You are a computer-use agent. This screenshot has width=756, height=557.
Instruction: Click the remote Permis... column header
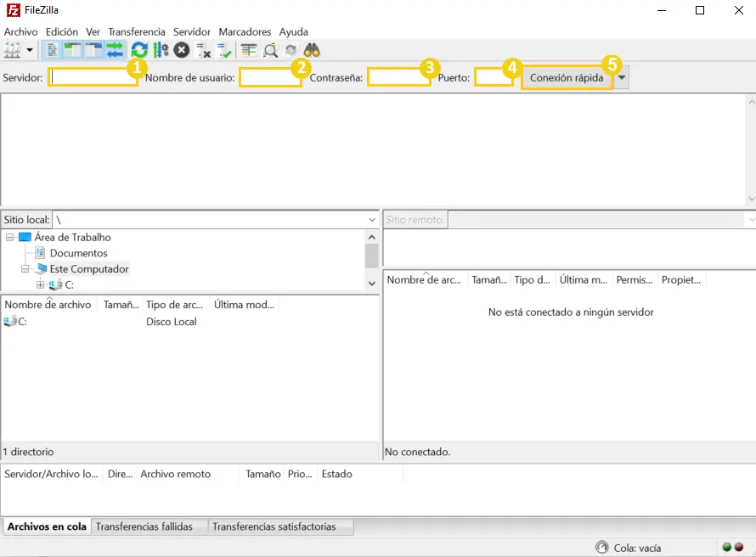[x=635, y=280]
